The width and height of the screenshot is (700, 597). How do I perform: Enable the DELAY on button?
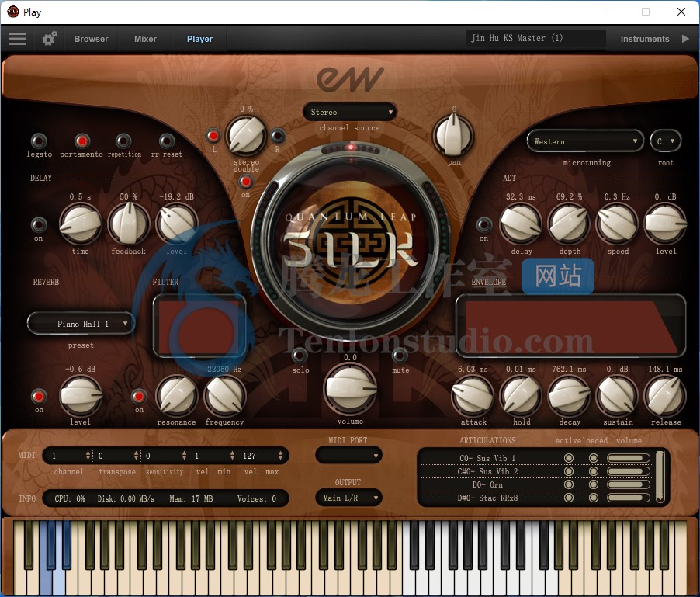pyautogui.click(x=39, y=224)
